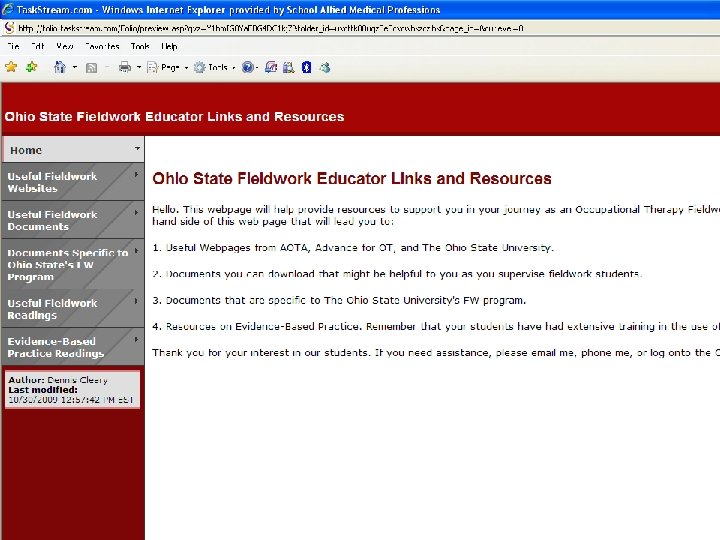Open the File menu

tap(13, 46)
